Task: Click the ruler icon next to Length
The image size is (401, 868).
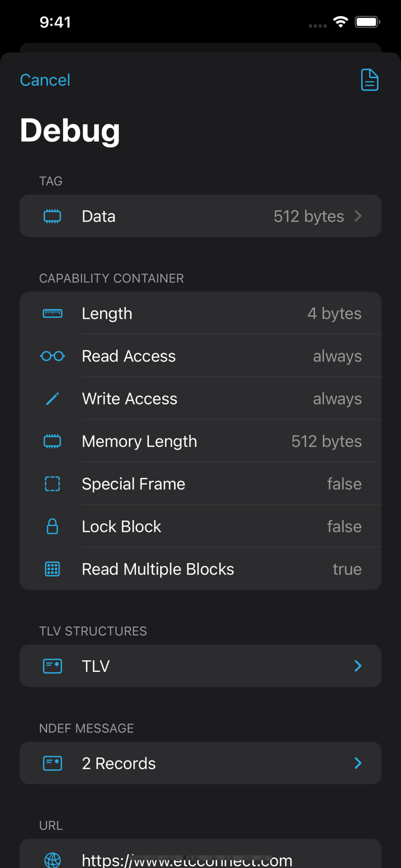Action: (x=52, y=313)
